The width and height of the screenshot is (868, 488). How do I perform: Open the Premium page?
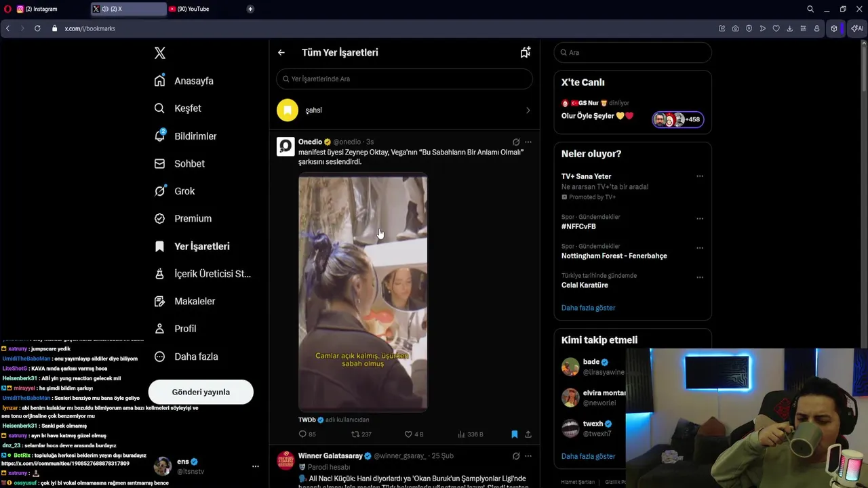pyautogui.click(x=182, y=218)
